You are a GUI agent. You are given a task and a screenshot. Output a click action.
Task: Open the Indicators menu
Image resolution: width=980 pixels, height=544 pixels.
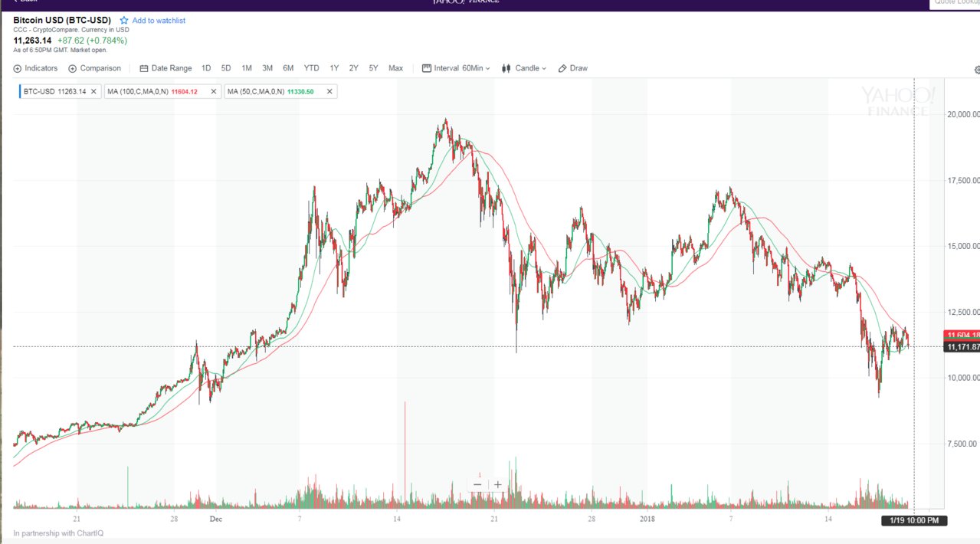point(35,68)
